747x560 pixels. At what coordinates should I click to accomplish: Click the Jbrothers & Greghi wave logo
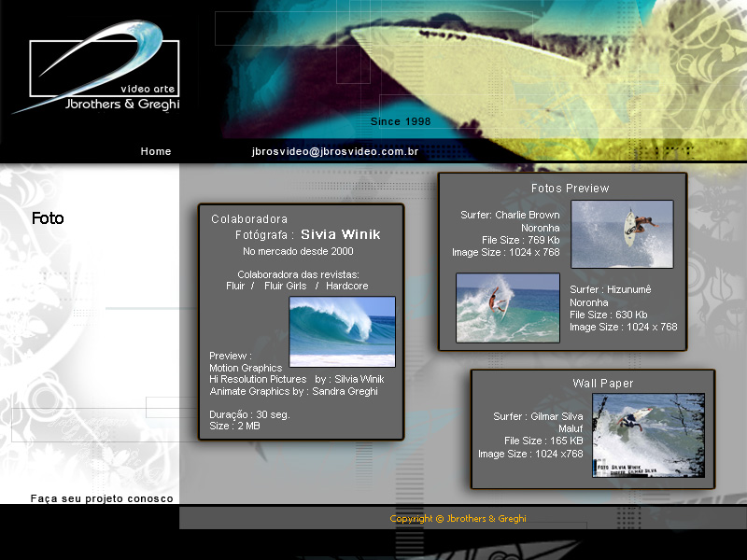point(98,66)
